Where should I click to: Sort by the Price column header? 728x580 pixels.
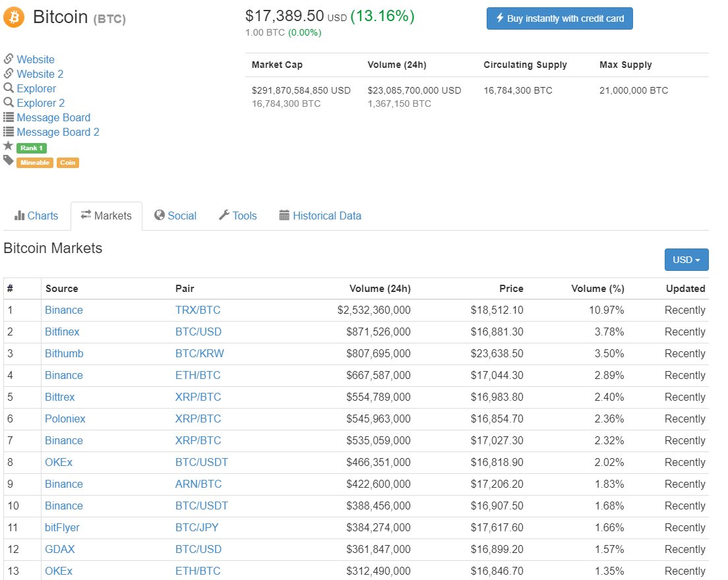tap(511, 289)
